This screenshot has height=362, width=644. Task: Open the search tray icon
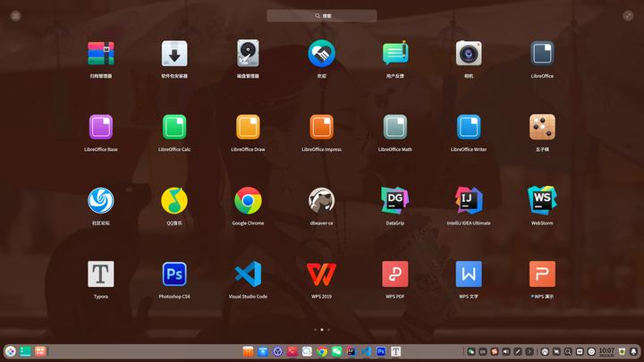pos(568,352)
